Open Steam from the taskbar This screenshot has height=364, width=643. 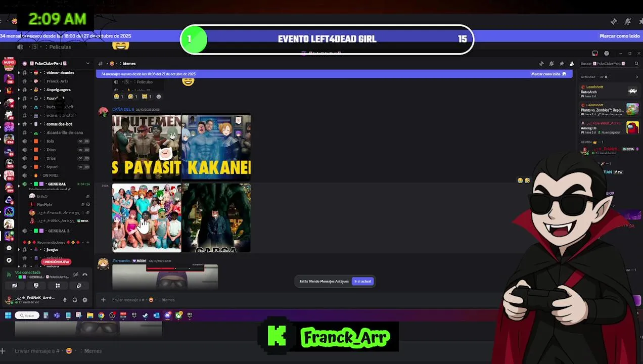click(x=145, y=315)
